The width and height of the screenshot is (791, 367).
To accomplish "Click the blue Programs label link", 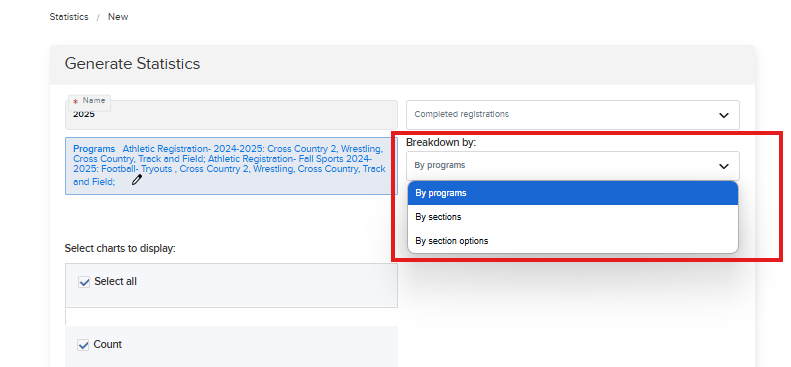I will [x=94, y=149].
